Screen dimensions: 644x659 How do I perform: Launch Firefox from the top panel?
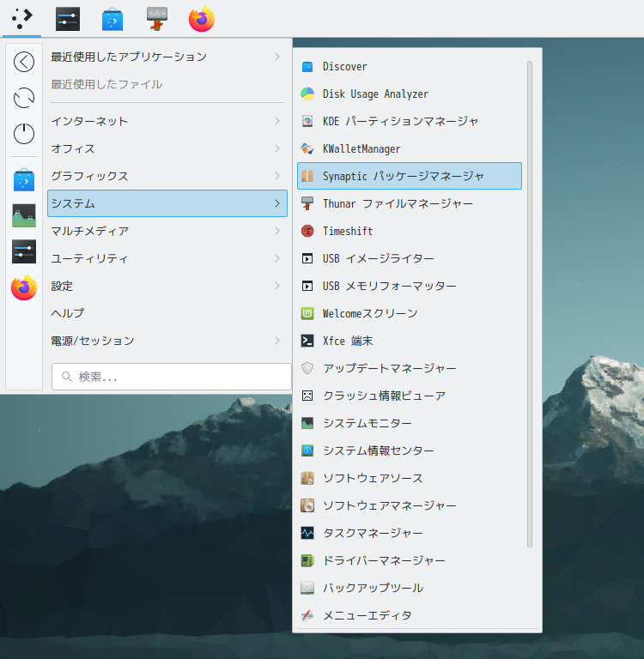coord(202,19)
